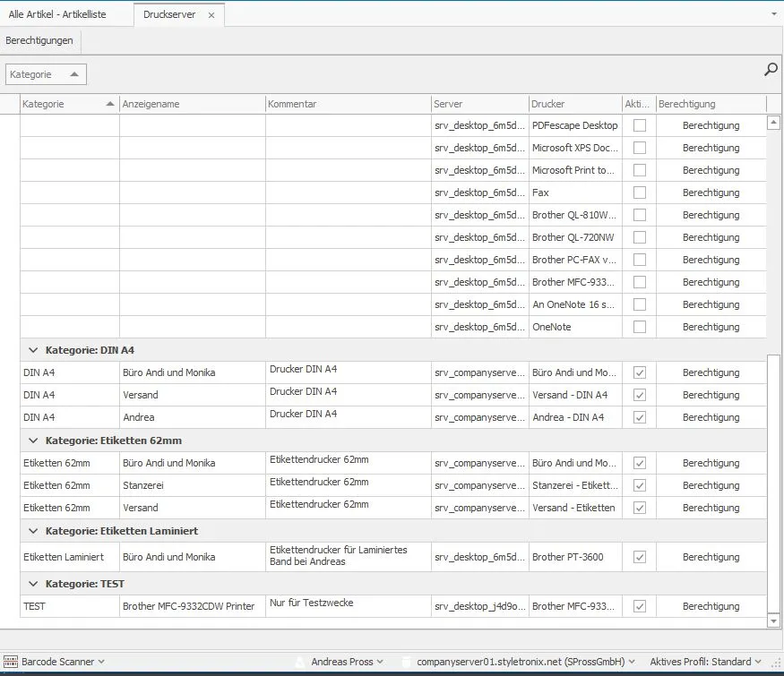This screenshot has width=784, height=676.
Task: Select the Microsoft Print to printer cell
Action: [575, 170]
